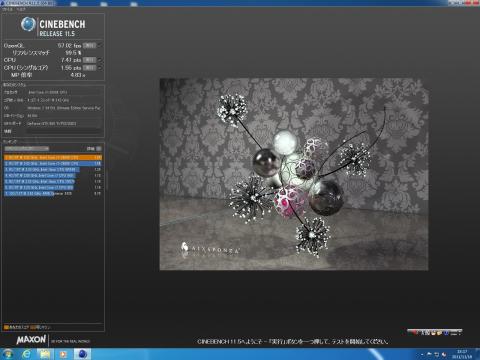Run the OpenGL benchmark test

pos(89,45)
